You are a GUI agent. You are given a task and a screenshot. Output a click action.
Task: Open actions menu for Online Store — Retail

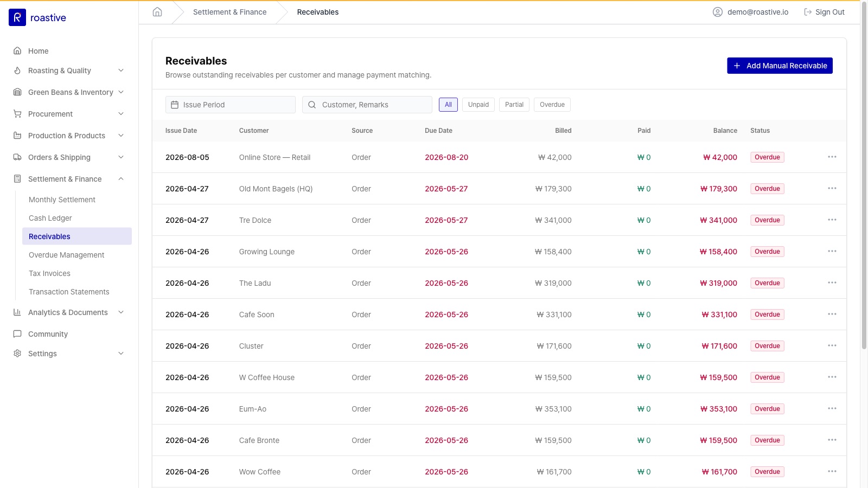832,157
